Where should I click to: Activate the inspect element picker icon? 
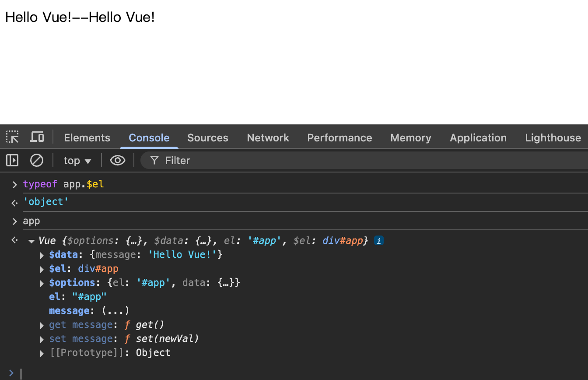click(x=12, y=137)
